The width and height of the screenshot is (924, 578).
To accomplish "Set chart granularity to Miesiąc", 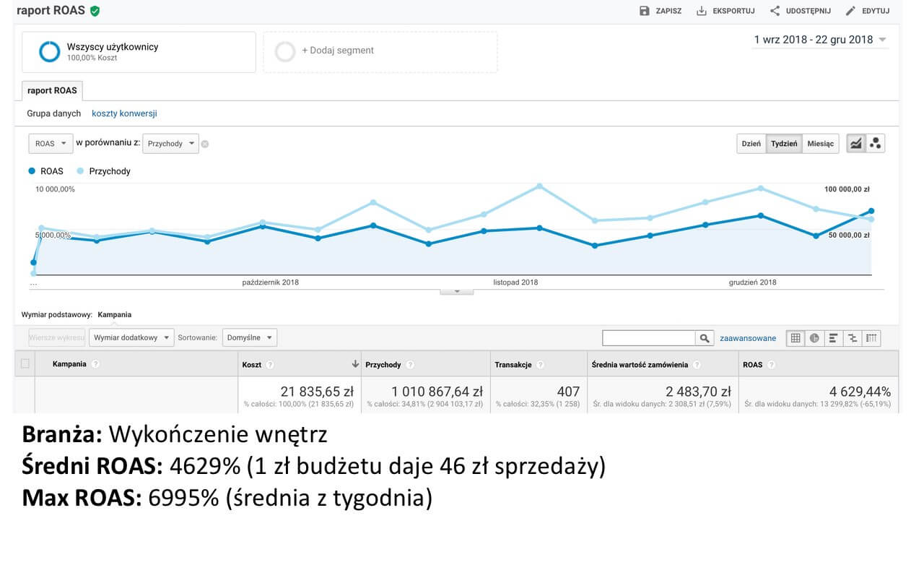I will [820, 144].
